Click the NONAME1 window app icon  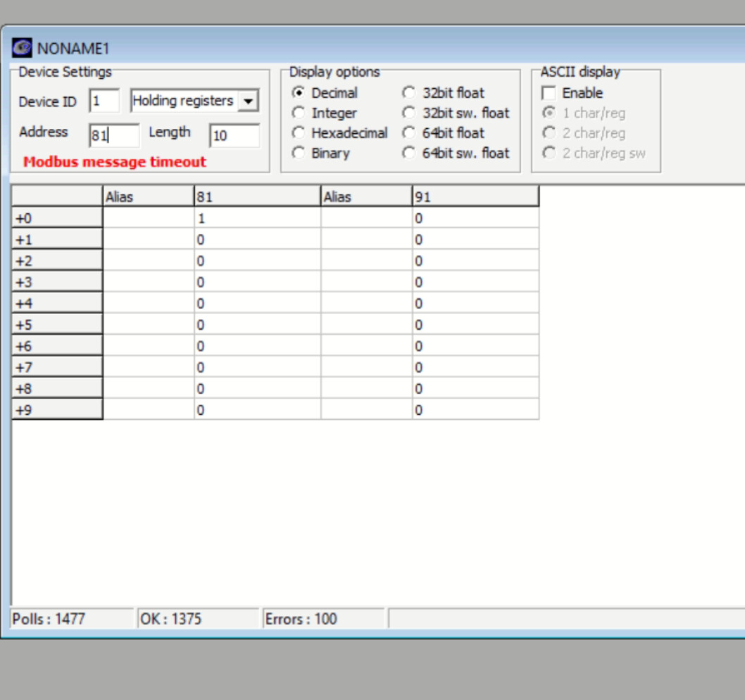(22, 48)
